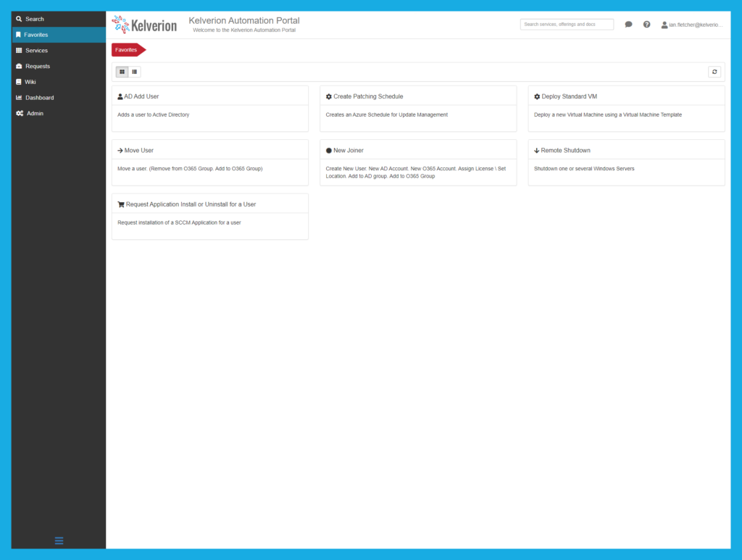Click the Search magnifier icon in sidebar

pyautogui.click(x=19, y=19)
